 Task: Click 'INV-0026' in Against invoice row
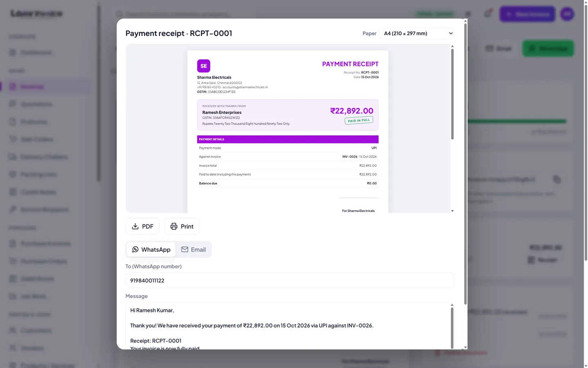click(350, 157)
